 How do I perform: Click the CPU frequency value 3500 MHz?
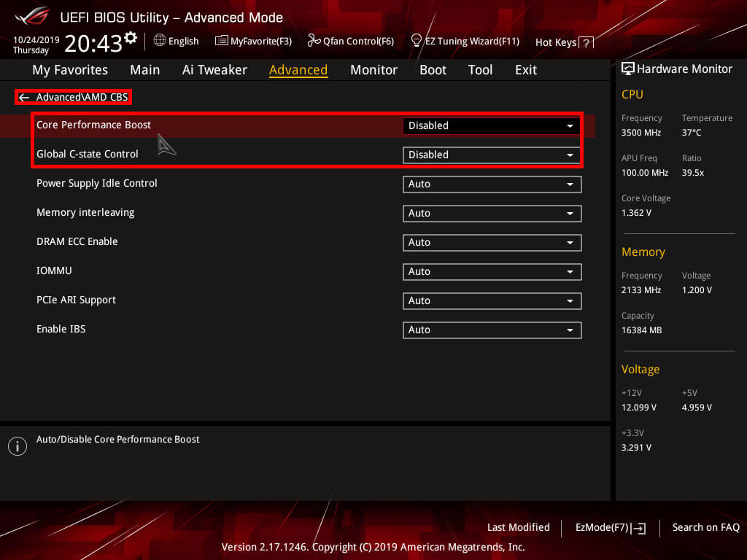pos(640,133)
